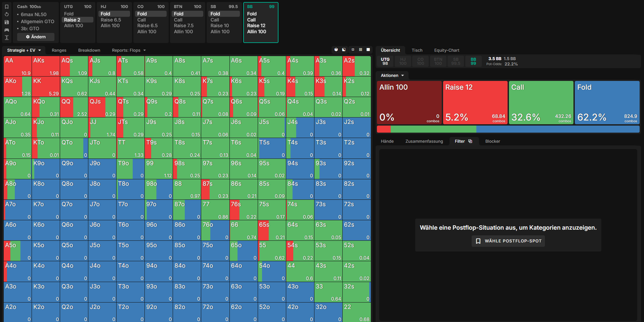Open the Strategie + EV dropdown
Viewport: 644px width, 322px height.
pos(24,50)
